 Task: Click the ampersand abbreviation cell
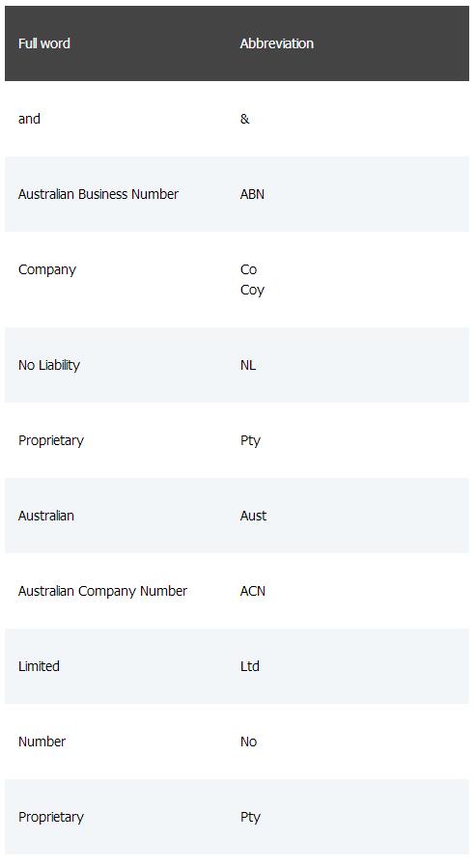(244, 119)
